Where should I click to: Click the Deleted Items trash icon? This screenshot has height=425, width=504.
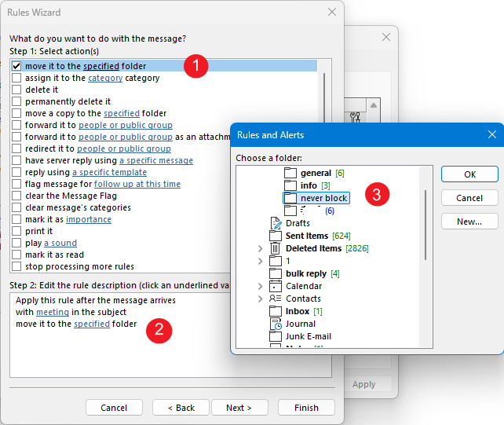[275, 248]
